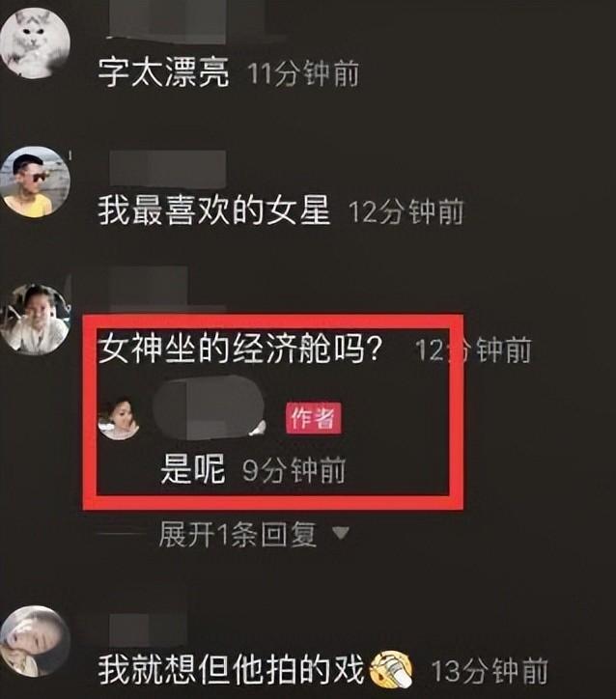Click the 9分钟前 reply timestamp
The height and width of the screenshot is (699, 616).
(294, 470)
